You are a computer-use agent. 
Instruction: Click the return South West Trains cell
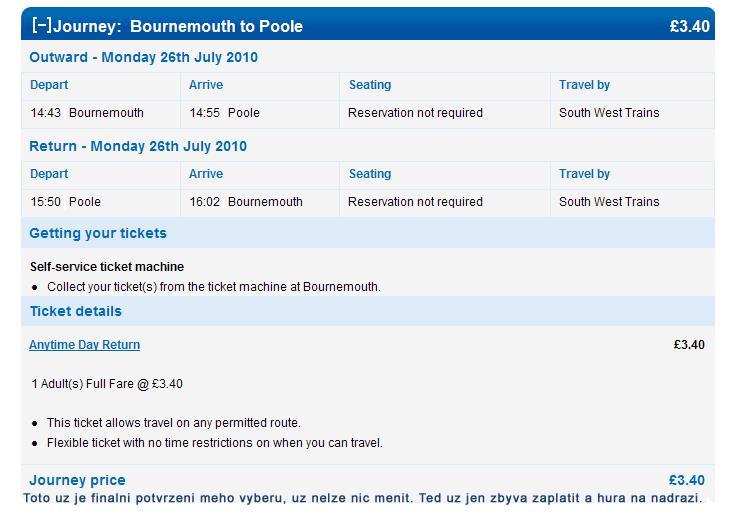pyautogui.click(x=632, y=202)
